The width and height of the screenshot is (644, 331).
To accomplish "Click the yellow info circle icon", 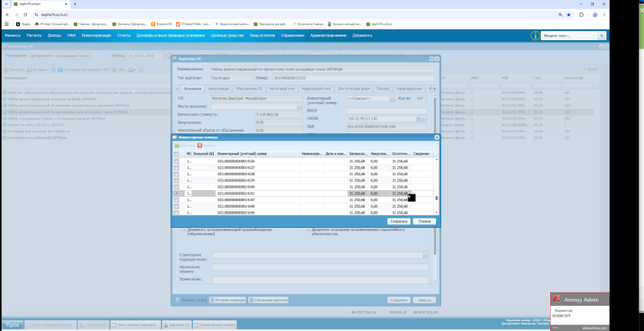I will 535,36.
